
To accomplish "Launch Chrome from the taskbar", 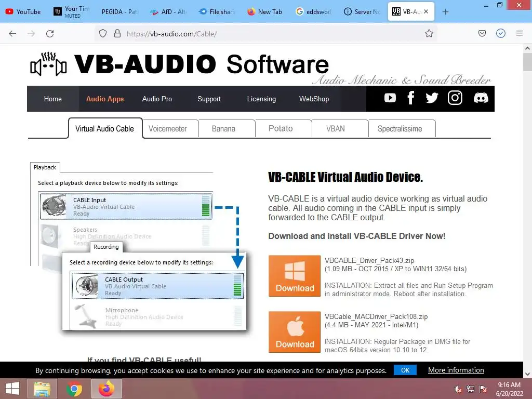I will (74, 389).
